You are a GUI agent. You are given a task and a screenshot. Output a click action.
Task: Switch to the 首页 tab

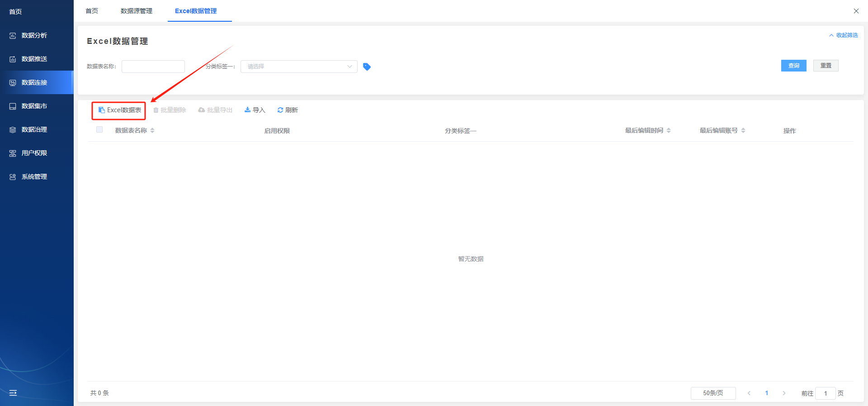point(92,11)
